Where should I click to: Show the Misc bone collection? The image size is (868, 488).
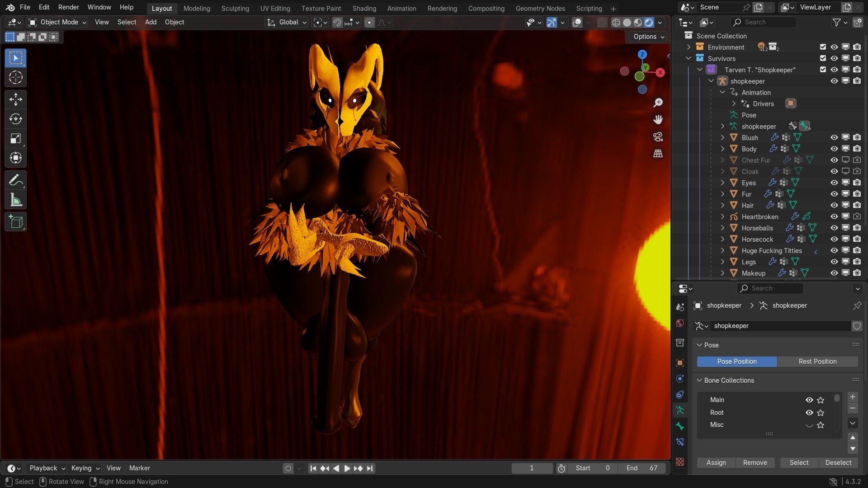tap(809, 425)
